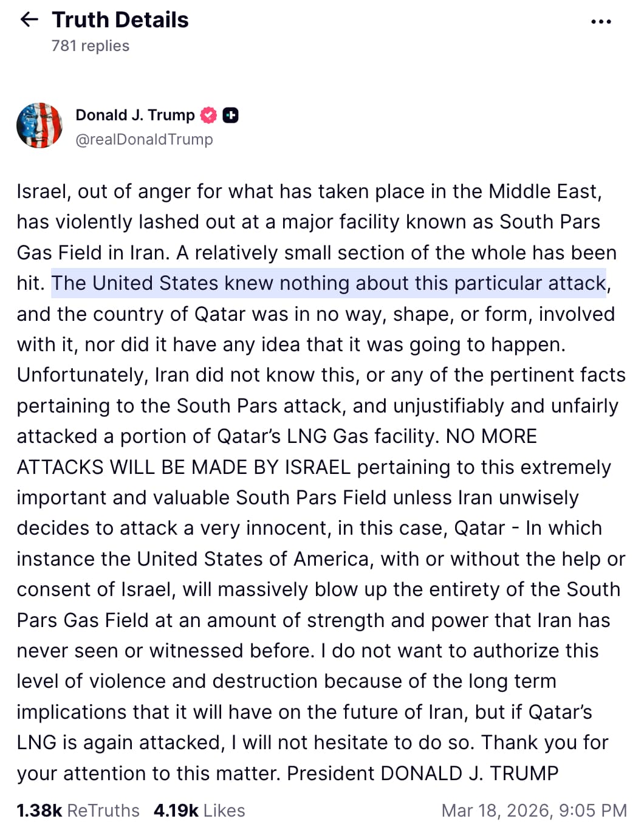Open the @realDonaldTrump handle link
This screenshot has height=830, width=644.
pyautogui.click(x=144, y=140)
